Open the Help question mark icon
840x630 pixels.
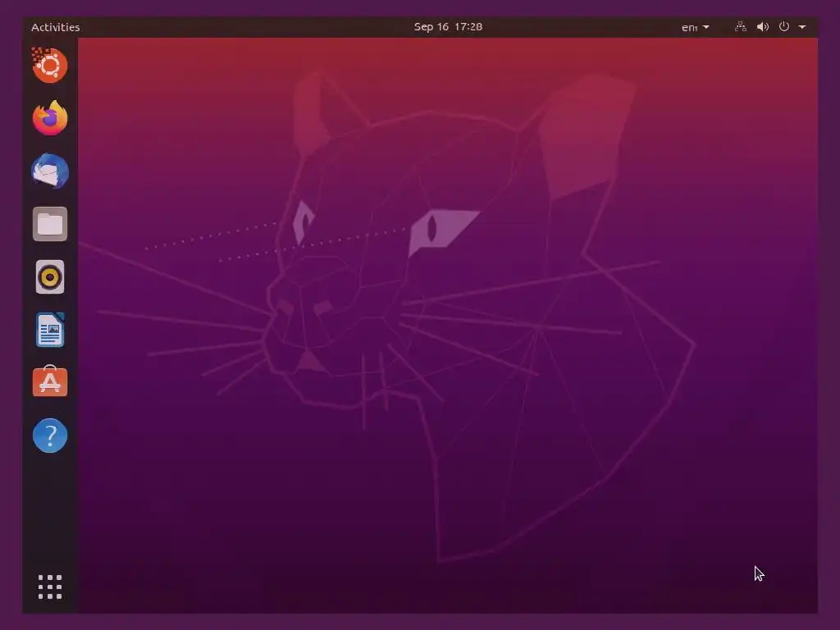(x=50, y=436)
